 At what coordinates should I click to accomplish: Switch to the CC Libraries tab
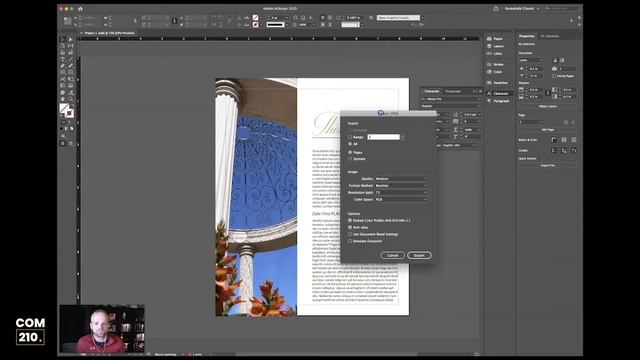click(x=549, y=36)
